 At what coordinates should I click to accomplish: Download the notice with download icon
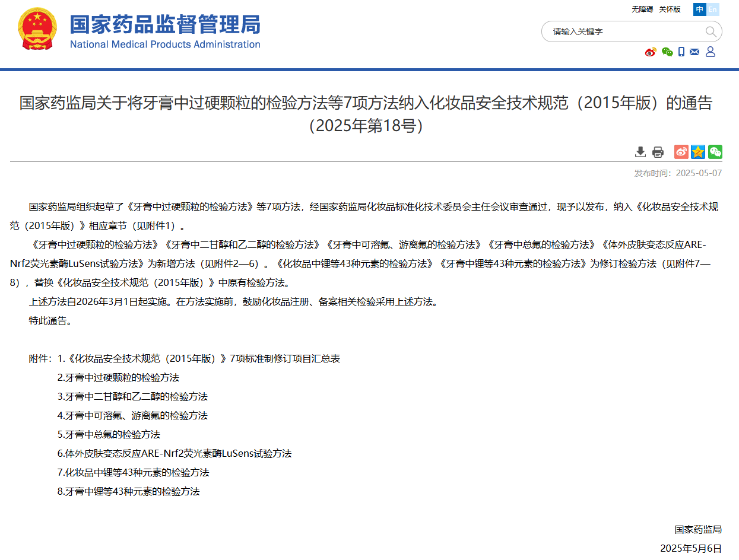click(640, 152)
